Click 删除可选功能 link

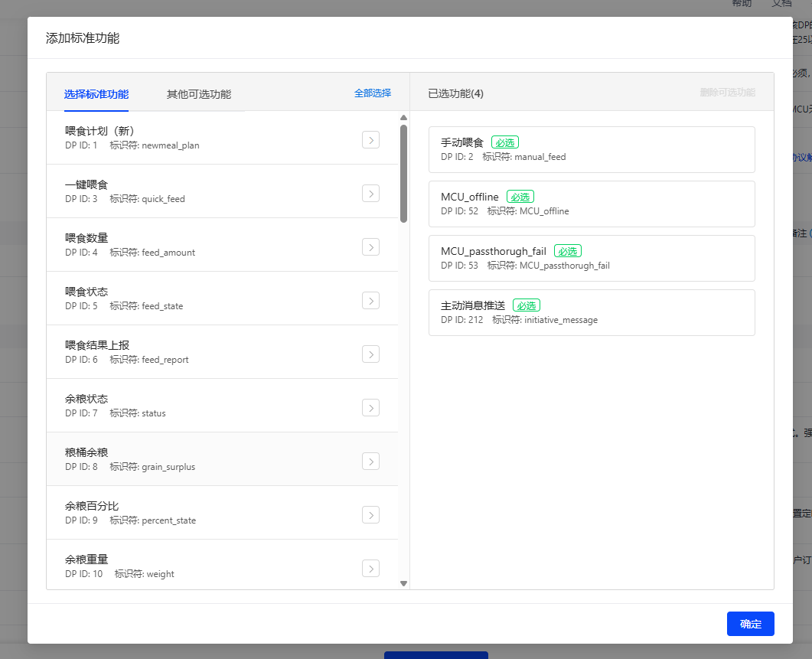click(x=727, y=93)
